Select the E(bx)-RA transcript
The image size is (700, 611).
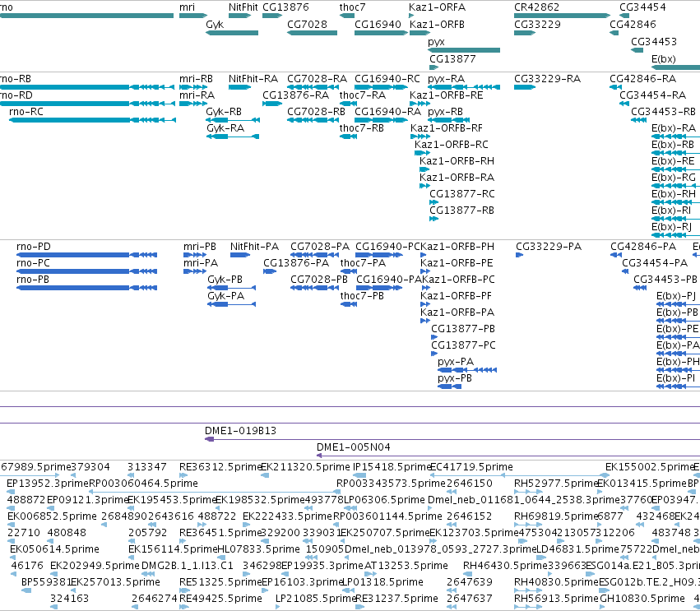(675, 137)
